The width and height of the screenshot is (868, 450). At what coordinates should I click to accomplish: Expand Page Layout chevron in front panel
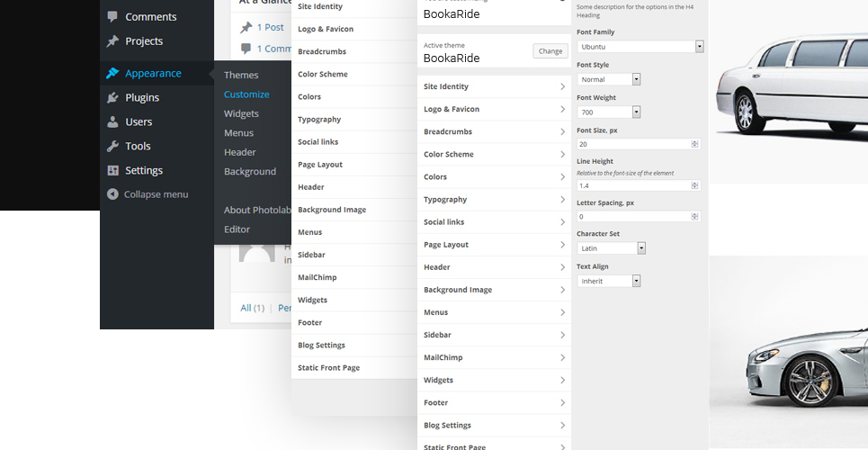(562, 245)
